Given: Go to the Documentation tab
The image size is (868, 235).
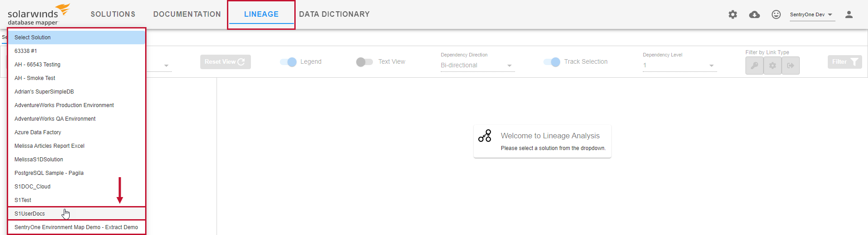Looking at the screenshot, I should pos(187,14).
